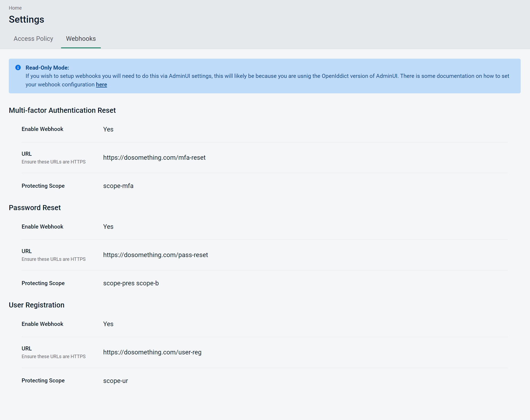Click Protecting Scope label in Multi-factor section
Screen dimensions: 530x420
coord(43,186)
